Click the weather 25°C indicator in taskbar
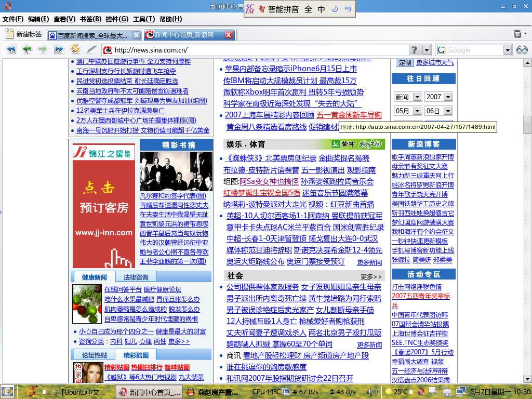This screenshot has width=532, height=399. pos(396,392)
